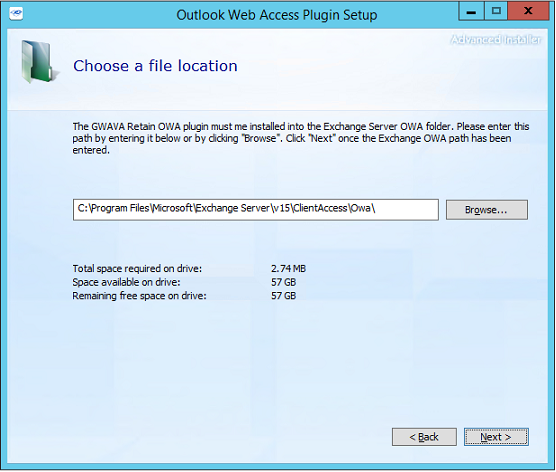Viewport: 556px width, 472px height.
Task: Click the 'Total space required on drive' label
Action: (x=137, y=268)
